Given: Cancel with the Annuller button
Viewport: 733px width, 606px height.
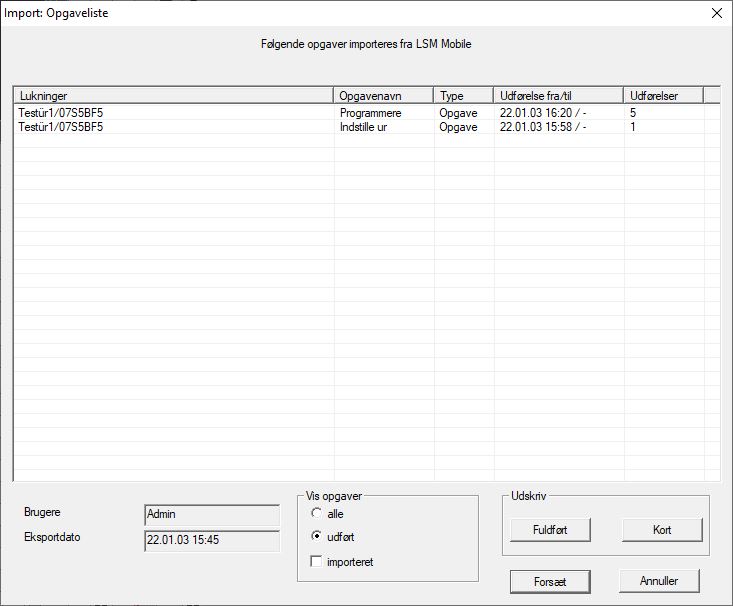Looking at the screenshot, I should click(659, 581).
